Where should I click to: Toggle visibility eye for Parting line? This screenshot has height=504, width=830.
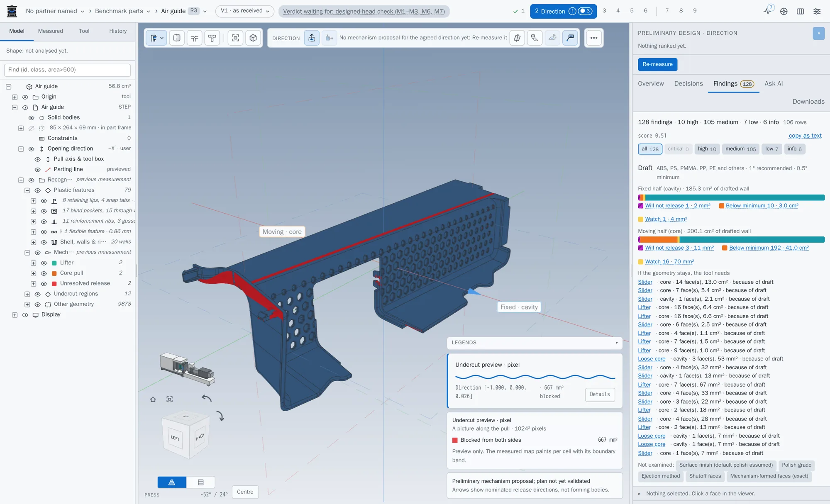point(37,170)
